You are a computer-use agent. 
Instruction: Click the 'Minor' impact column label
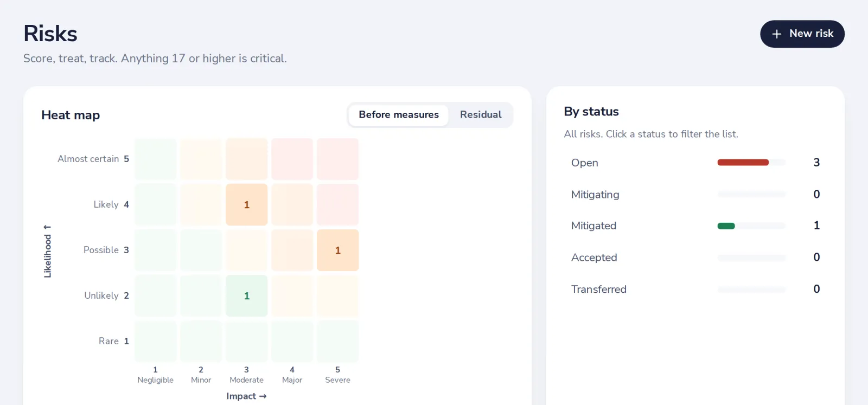pyautogui.click(x=201, y=380)
